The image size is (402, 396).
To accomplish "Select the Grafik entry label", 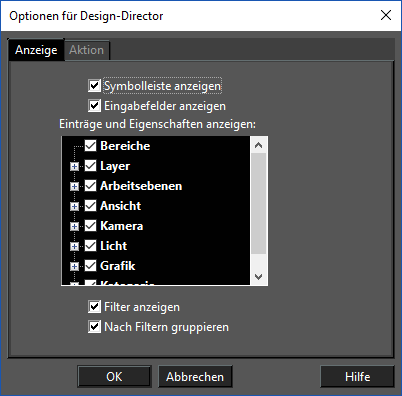I will coord(118,266).
